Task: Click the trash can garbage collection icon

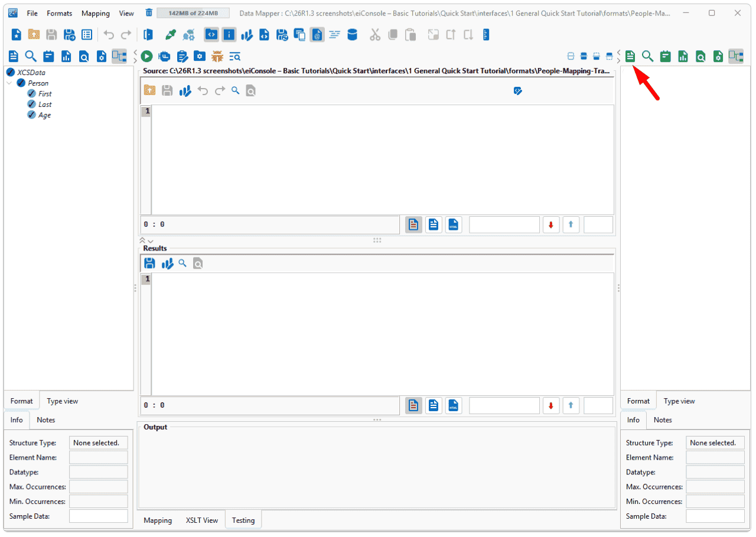Action: coord(149,13)
